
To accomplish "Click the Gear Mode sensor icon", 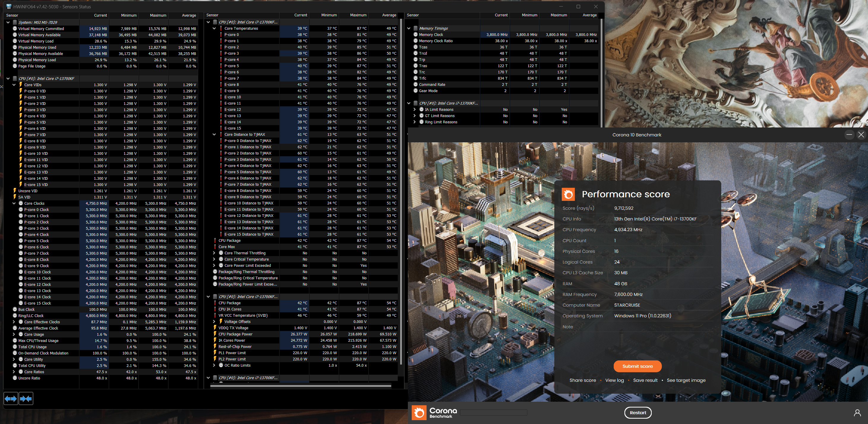I will (x=416, y=91).
